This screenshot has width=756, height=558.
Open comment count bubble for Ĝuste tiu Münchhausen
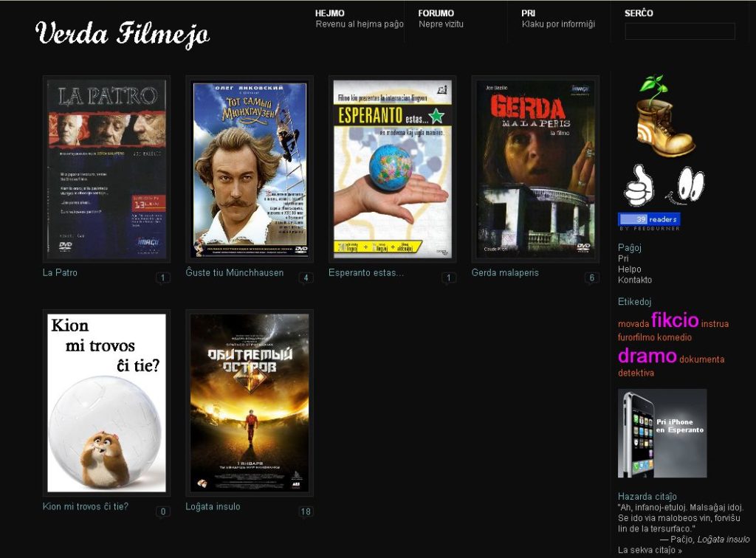tap(306, 278)
